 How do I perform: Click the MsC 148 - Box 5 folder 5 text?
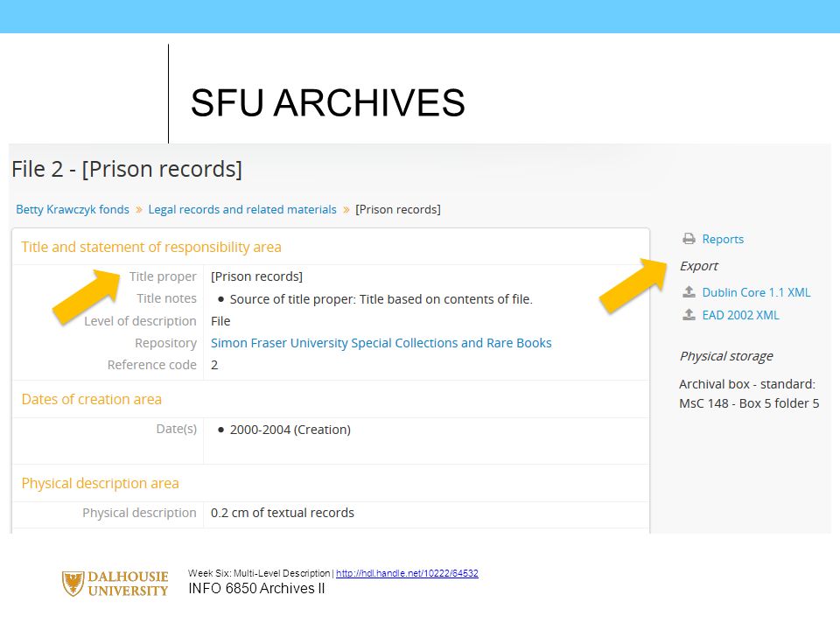click(750, 403)
